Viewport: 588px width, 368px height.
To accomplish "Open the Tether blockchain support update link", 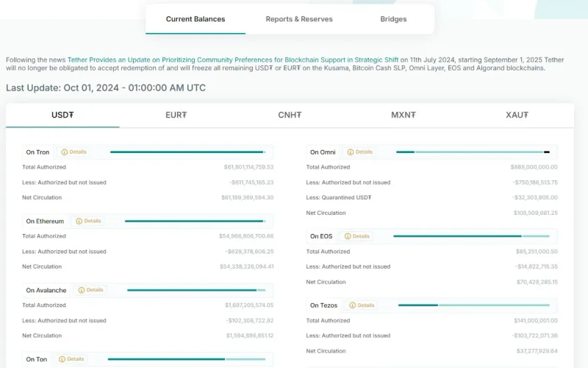I will coord(233,60).
